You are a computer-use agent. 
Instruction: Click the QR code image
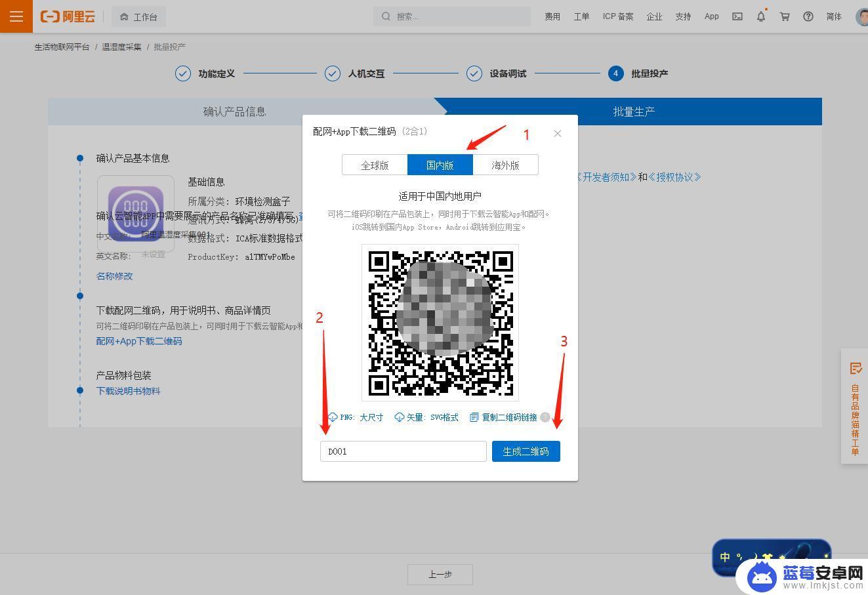pos(440,323)
